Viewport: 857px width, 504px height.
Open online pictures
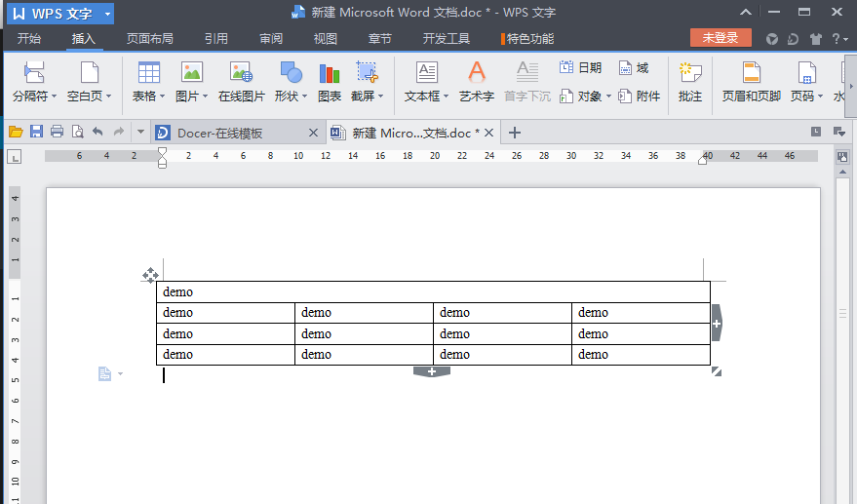(242, 82)
